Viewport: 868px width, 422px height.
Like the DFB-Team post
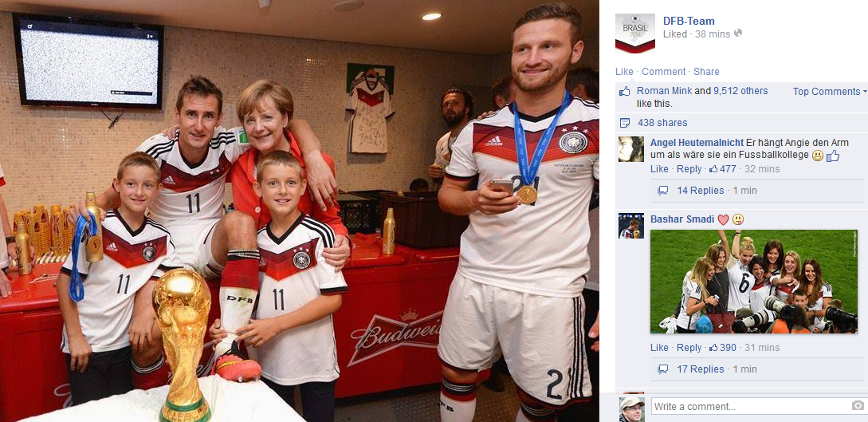(x=624, y=72)
